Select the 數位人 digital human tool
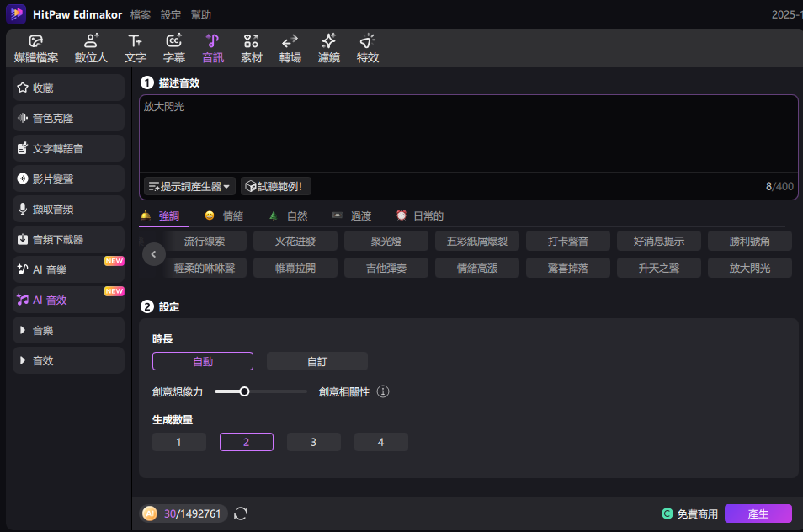Viewport: 803px width, 532px height. (x=91, y=49)
